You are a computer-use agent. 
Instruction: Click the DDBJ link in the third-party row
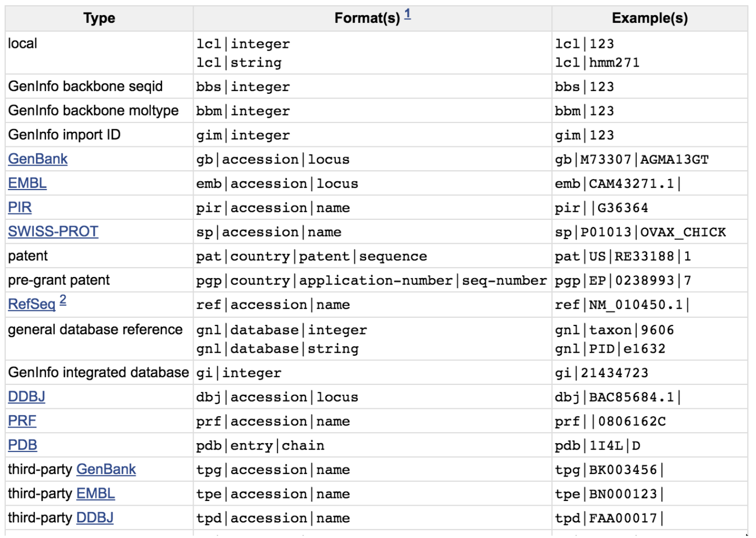tap(95, 518)
